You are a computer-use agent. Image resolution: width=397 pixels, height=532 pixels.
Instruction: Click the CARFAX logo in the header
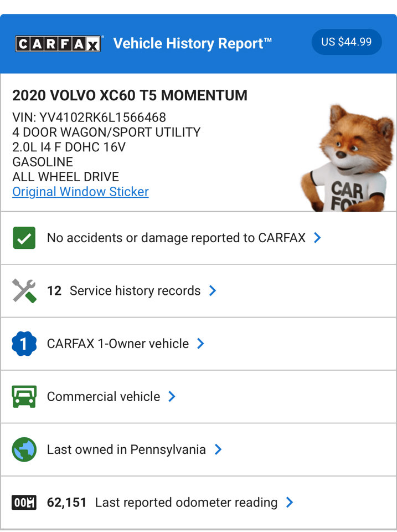pyautogui.click(x=59, y=42)
